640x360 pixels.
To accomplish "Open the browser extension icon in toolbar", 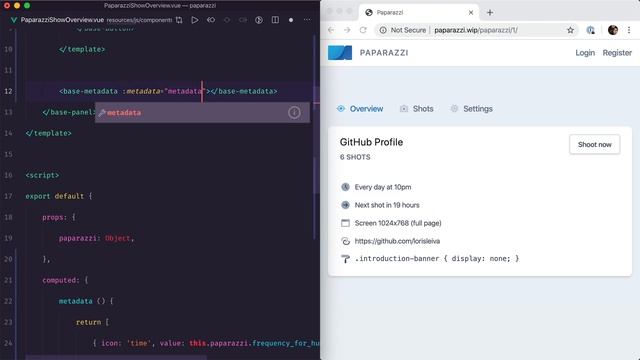I will pos(590,30).
